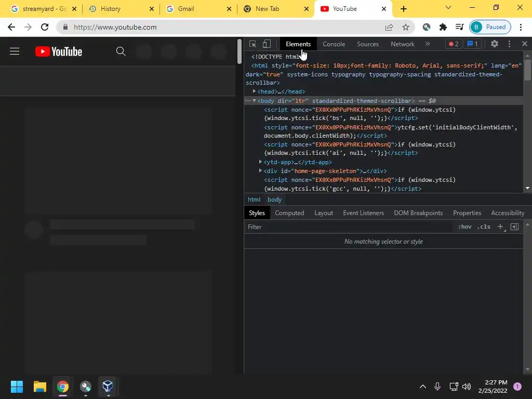Open a new browser tab
The width and height of the screenshot is (532, 399).
[403, 9]
